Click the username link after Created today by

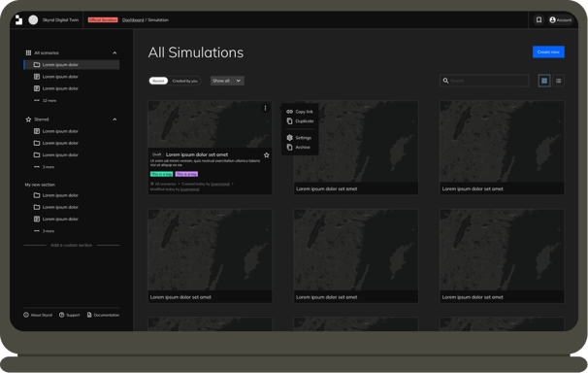tap(220, 184)
